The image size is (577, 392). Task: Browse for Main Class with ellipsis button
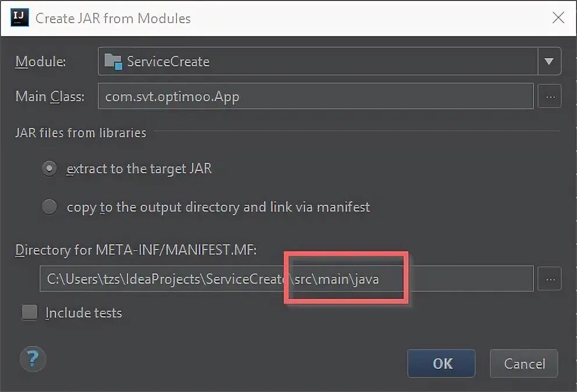(x=550, y=97)
